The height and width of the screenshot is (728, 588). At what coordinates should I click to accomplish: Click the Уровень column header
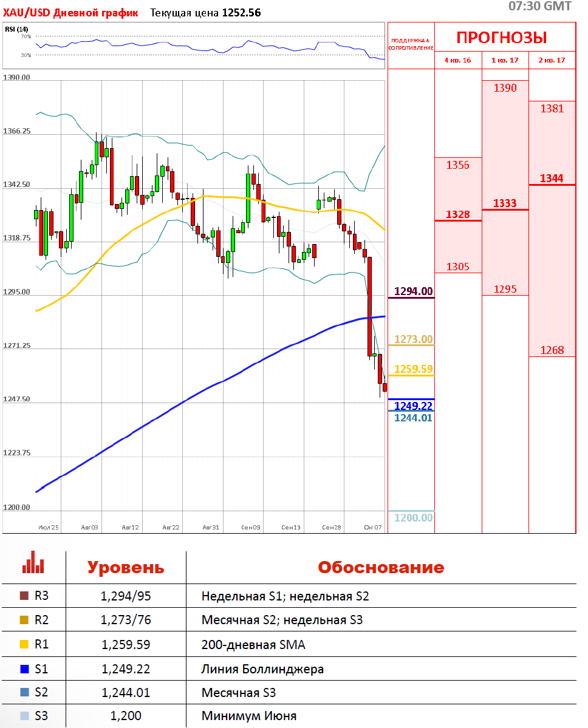point(126,567)
